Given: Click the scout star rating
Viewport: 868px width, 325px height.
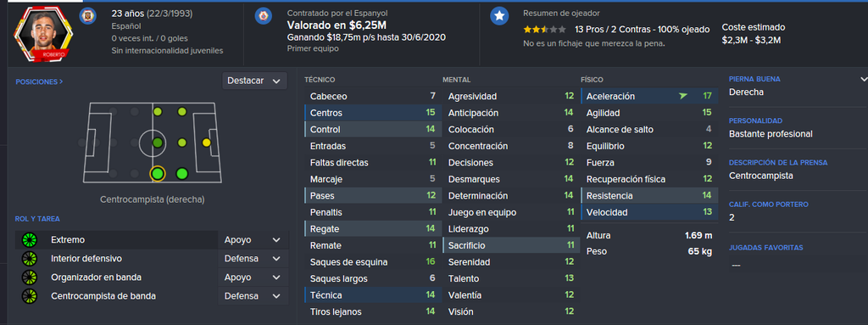Looking at the screenshot, I should point(545,30).
